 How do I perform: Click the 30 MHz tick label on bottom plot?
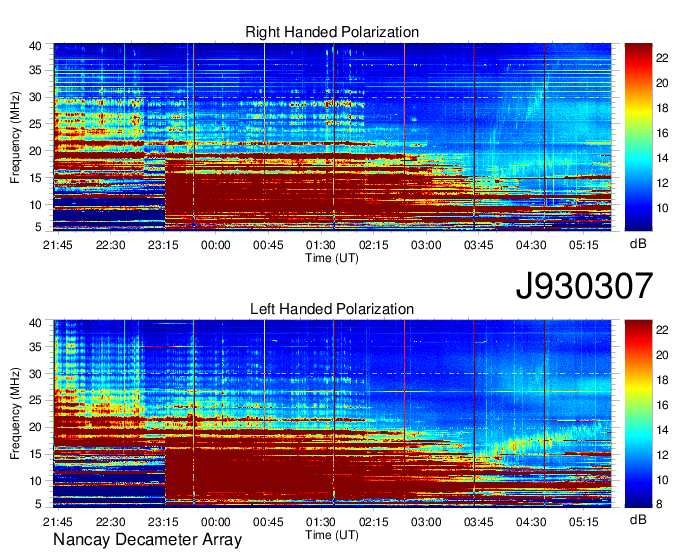click(x=35, y=374)
